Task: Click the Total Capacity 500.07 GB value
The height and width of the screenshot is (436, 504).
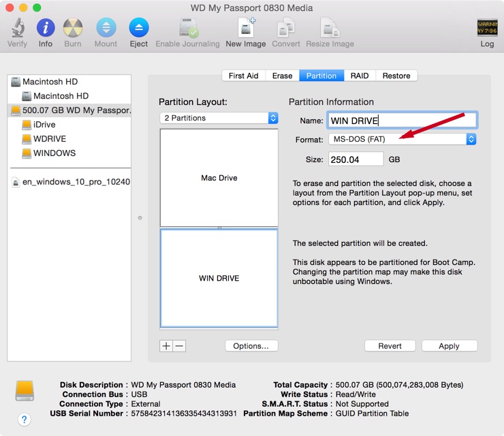Action: [x=400, y=385]
